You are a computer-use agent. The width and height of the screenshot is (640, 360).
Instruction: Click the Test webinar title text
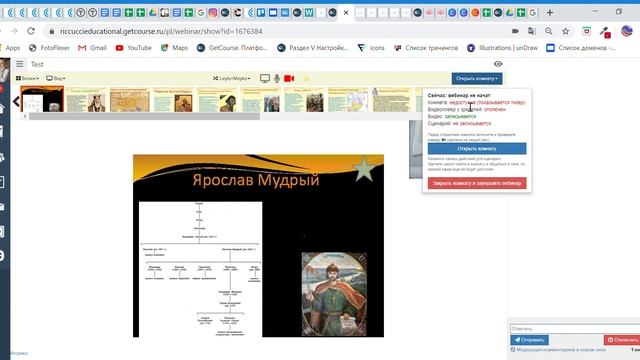[37, 64]
